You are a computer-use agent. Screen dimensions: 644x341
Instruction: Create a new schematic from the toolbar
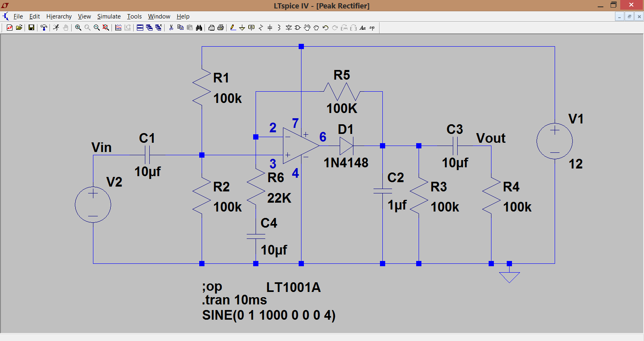[x=10, y=28]
